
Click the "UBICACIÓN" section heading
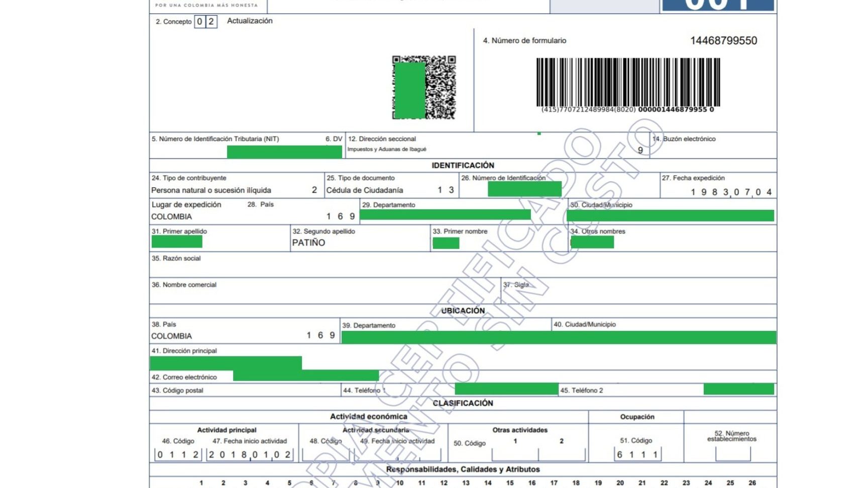pyautogui.click(x=463, y=311)
